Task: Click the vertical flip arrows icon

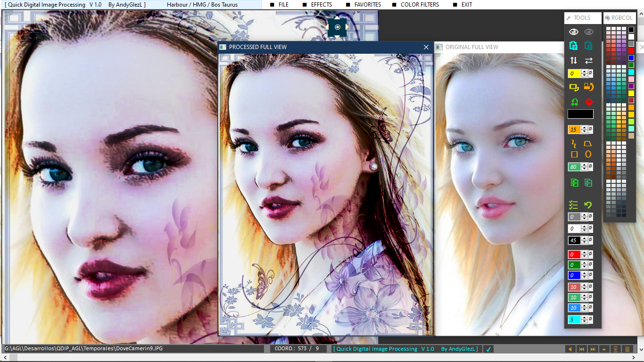Action: 574,60
